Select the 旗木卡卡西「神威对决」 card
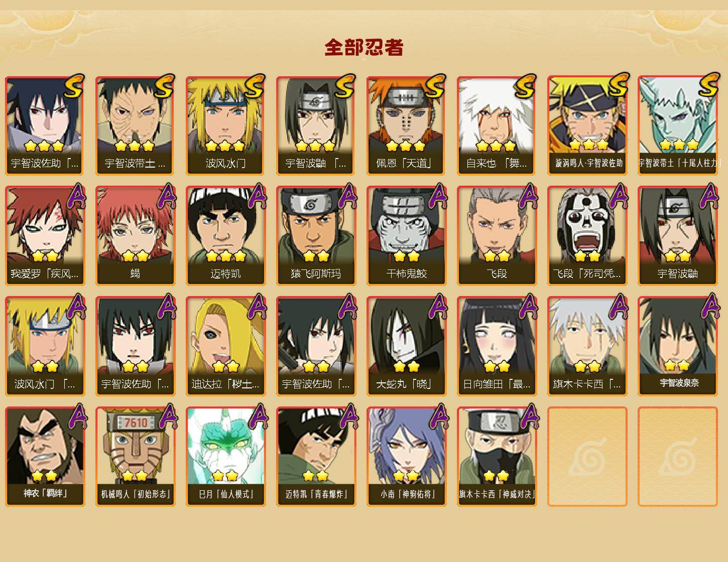 [497, 457]
